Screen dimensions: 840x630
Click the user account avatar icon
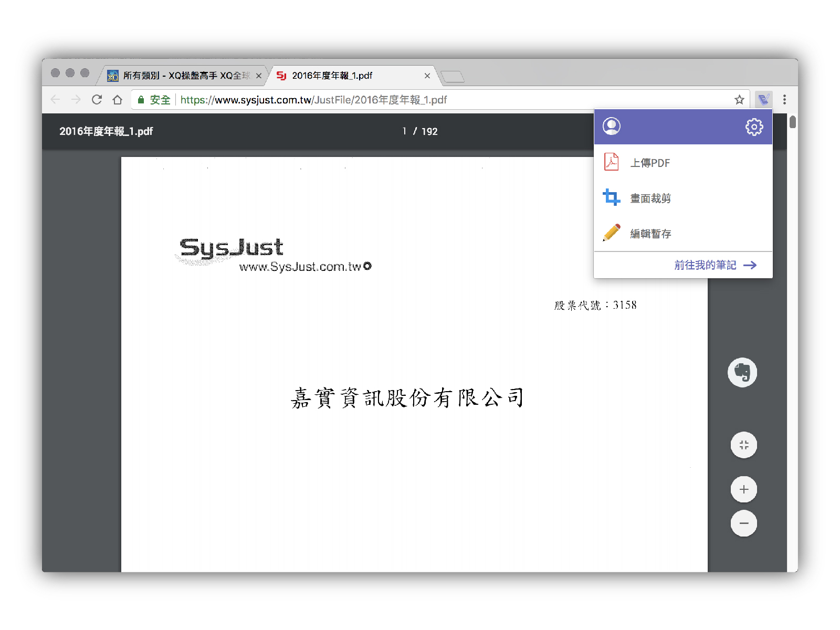(x=611, y=127)
